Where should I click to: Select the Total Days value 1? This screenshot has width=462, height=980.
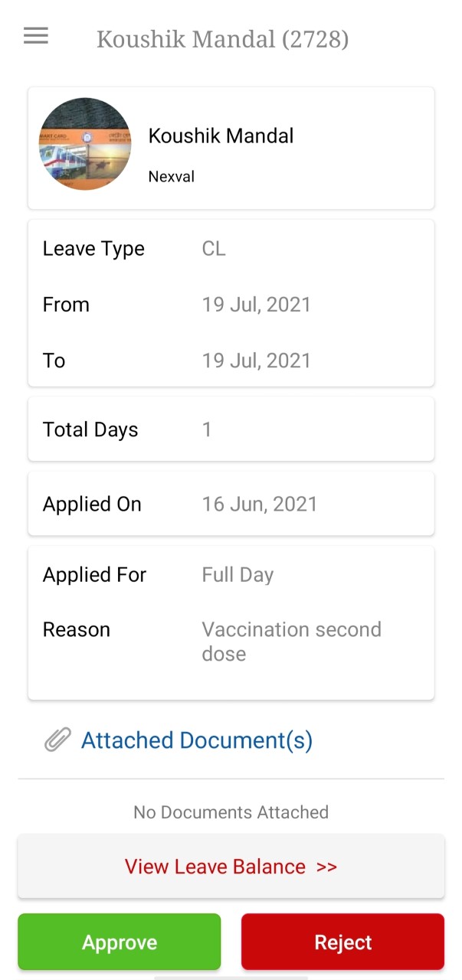pyautogui.click(x=206, y=430)
